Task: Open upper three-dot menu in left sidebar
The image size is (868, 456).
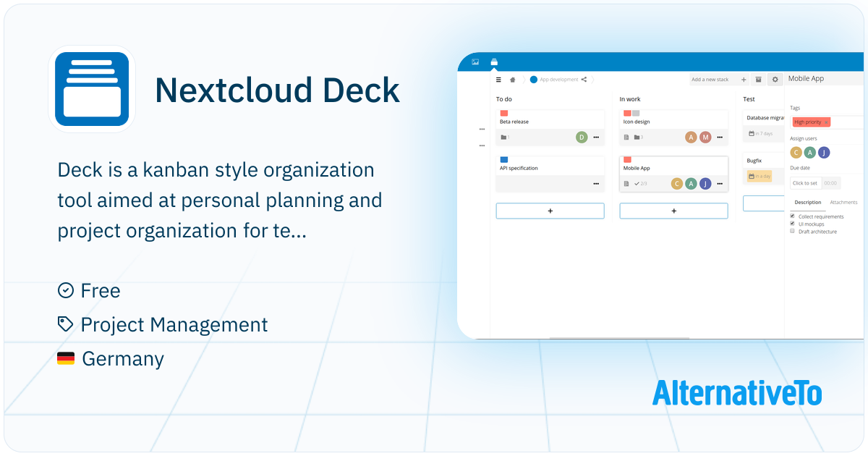Action: (x=482, y=130)
